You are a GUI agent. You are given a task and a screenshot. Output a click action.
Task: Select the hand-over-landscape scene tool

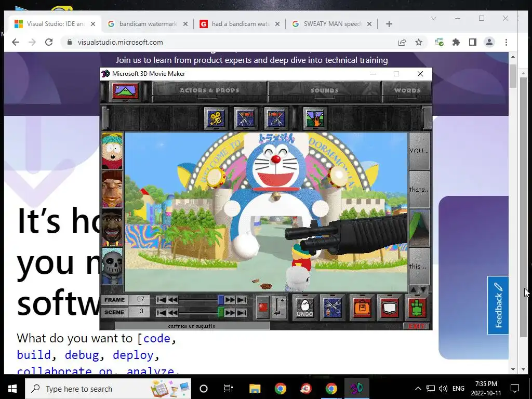point(315,118)
